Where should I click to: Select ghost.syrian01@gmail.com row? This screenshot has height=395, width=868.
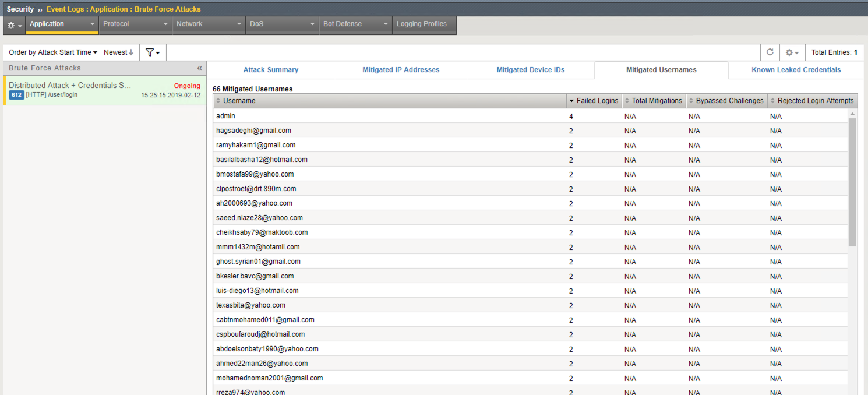(530, 262)
